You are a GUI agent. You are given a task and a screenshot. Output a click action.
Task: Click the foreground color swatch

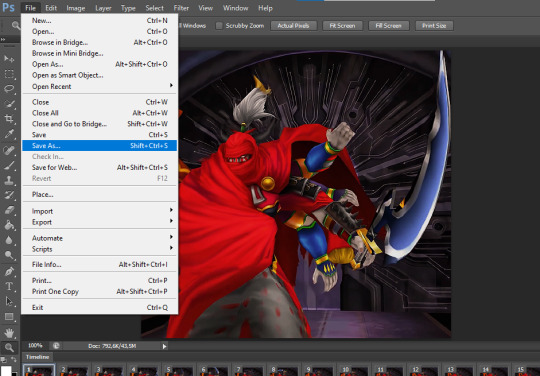6,370
